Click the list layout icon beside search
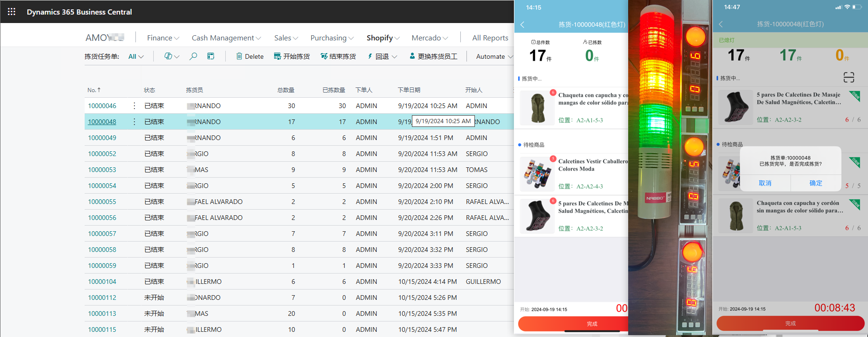 tap(211, 56)
